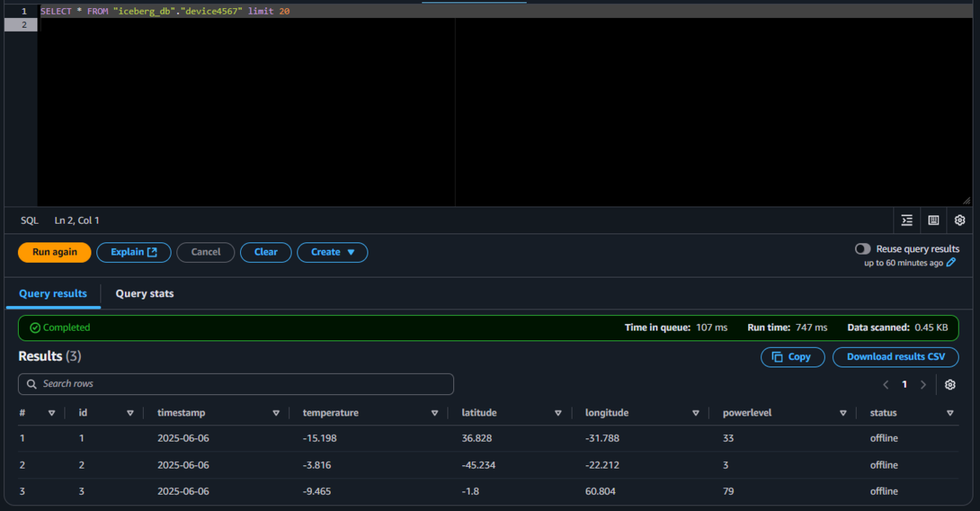This screenshot has width=980, height=511.
Task: Go to previous results page arrow
Action: [885, 384]
